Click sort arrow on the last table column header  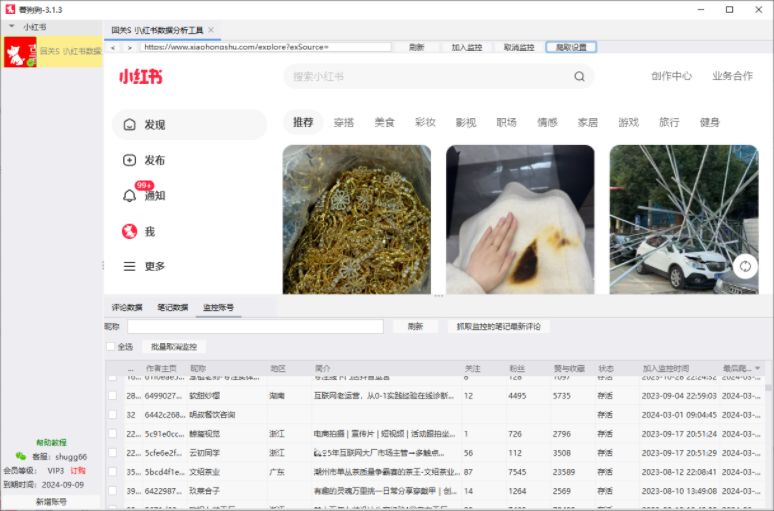click(x=757, y=369)
